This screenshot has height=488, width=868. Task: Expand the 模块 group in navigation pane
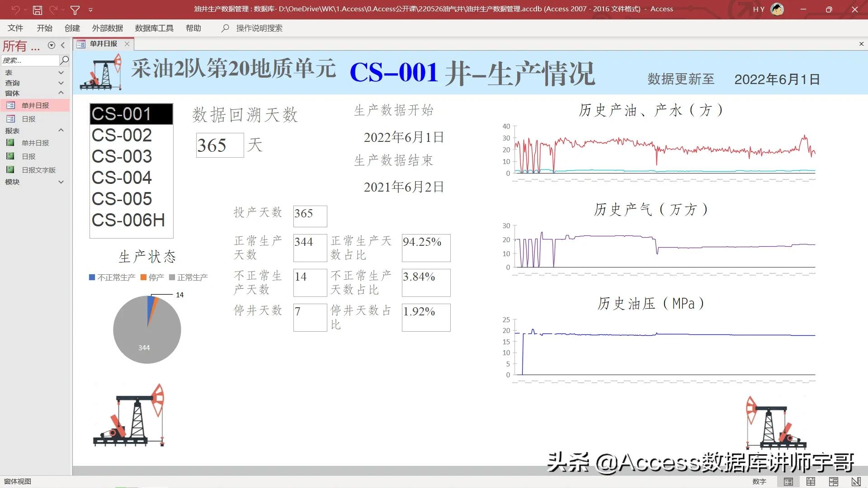[x=61, y=182]
